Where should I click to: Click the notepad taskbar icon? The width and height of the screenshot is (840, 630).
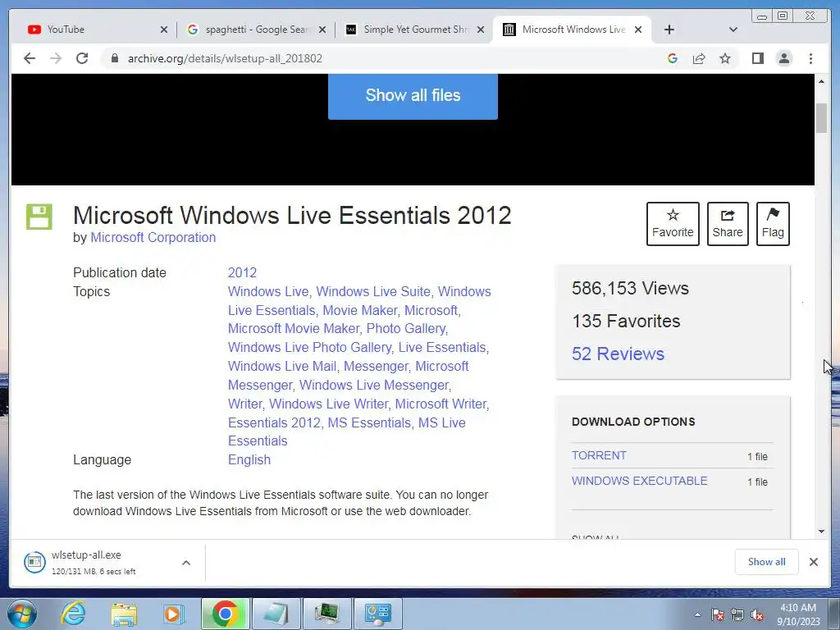pos(276,614)
